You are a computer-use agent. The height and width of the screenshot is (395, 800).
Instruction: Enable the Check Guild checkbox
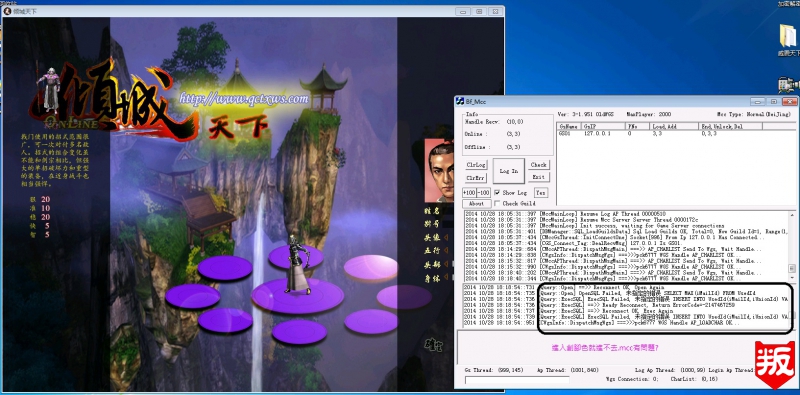(x=497, y=204)
